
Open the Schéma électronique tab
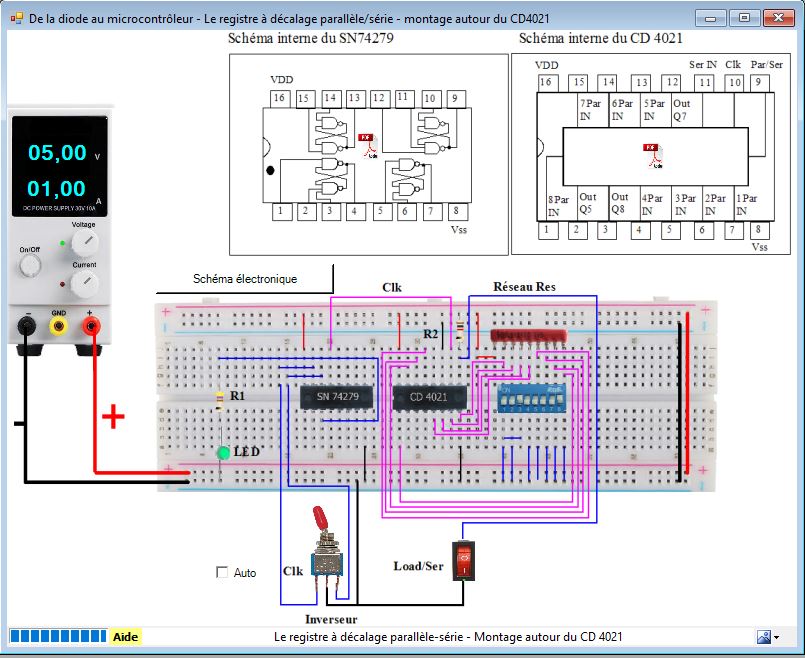point(245,279)
